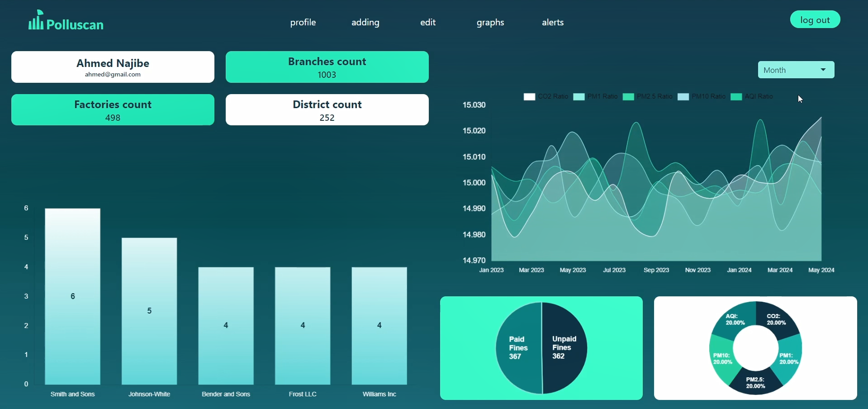Click the Paid Fines pie slice
Viewport: 868px width, 409px height.
click(x=517, y=347)
